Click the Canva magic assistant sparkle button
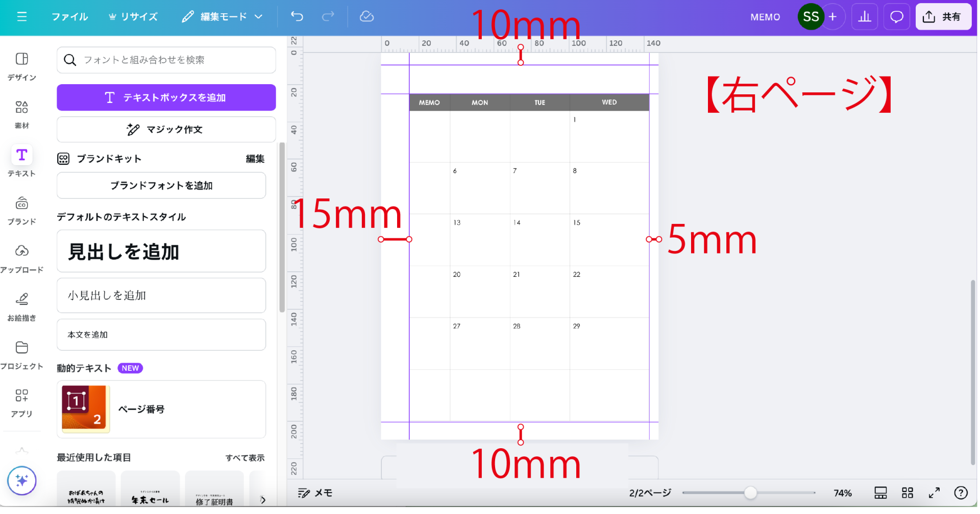 [22, 480]
